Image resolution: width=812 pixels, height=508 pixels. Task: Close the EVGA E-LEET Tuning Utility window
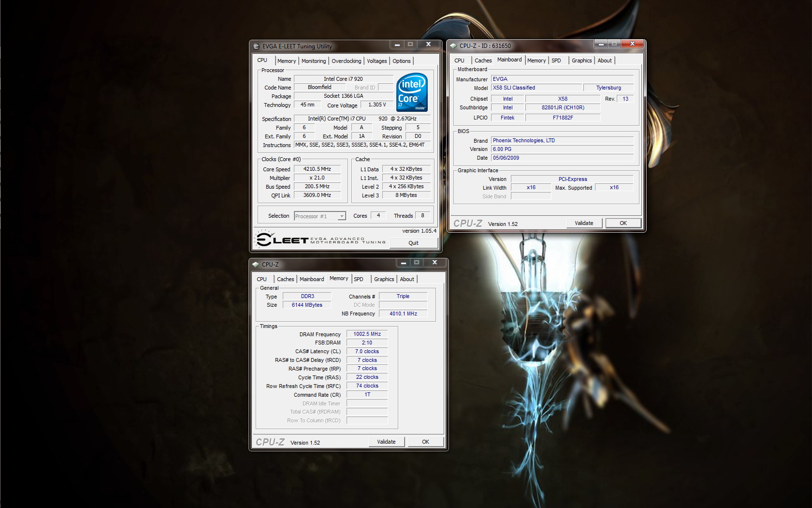point(428,45)
